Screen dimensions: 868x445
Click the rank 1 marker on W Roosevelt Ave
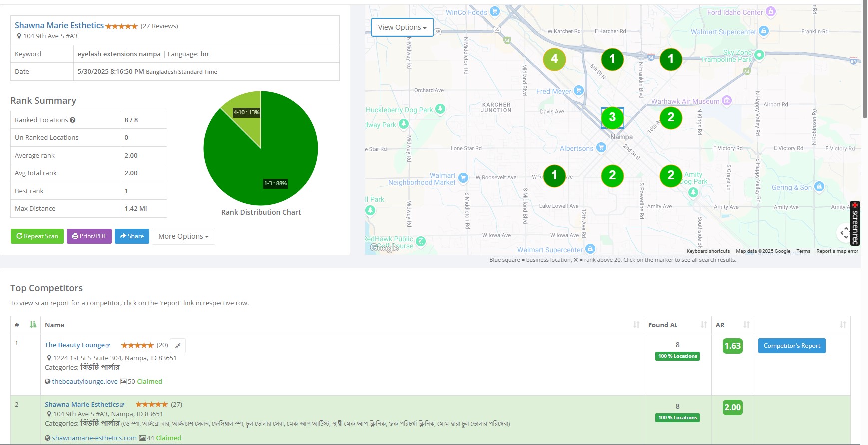[554, 176]
